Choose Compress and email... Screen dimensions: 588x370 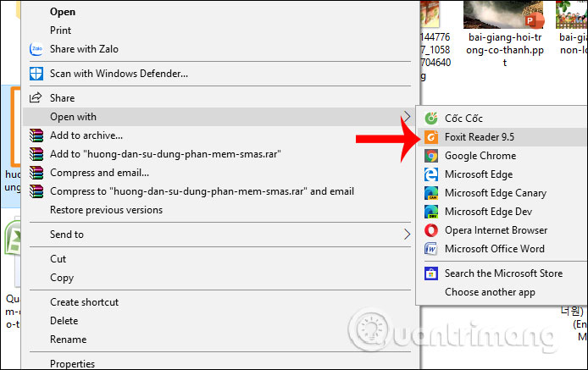pyautogui.click(x=99, y=173)
